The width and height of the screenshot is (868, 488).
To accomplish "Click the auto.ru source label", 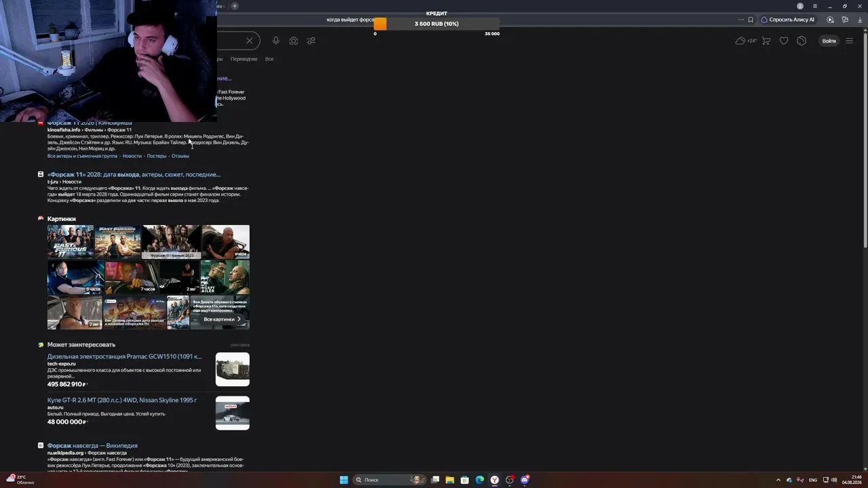I will [55, 407].
